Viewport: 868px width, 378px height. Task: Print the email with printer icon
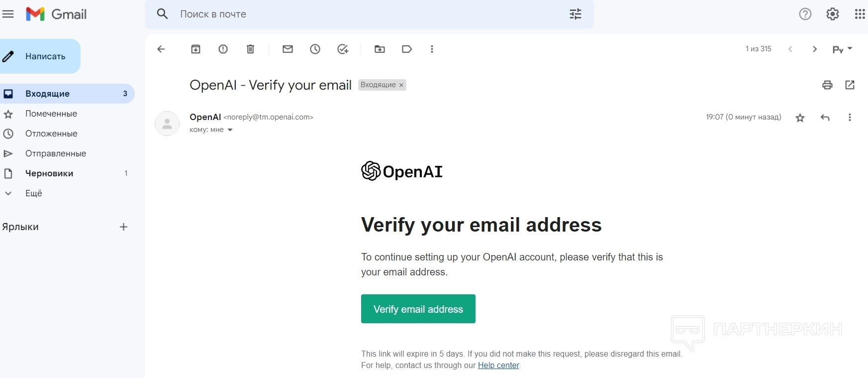click(827, 85)
